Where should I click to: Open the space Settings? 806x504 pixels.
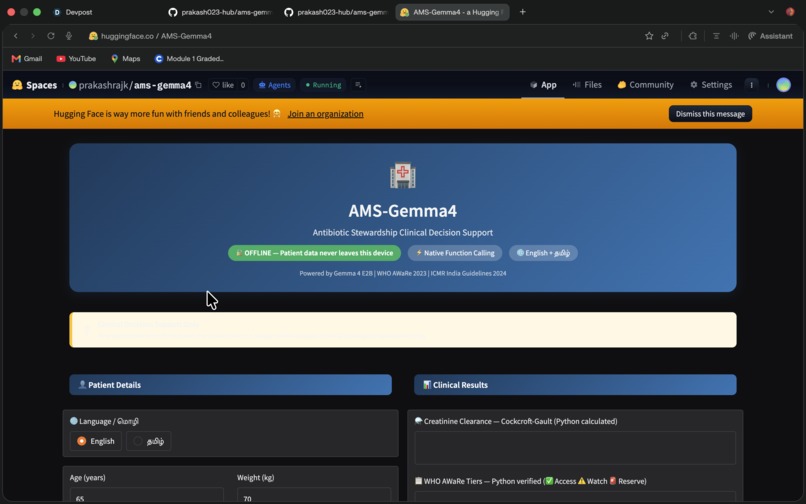pos(711,85)
